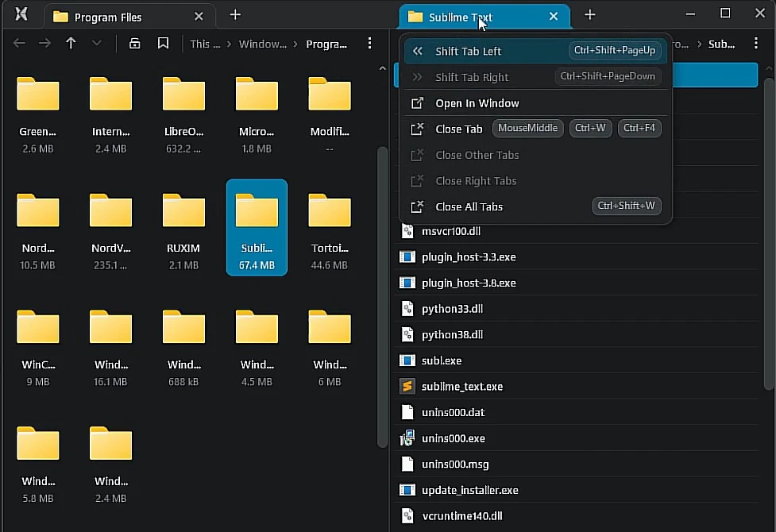Screen dimensions: 776x532
Task: Click 'Sub...' breadcrumb in right pane
Action: point(721,44)
